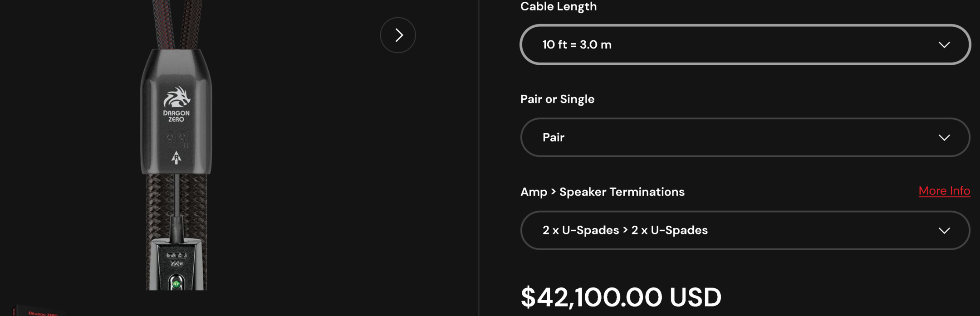Viewport: 980px width, 316px height.
Task: Click the green LED on the cable connector
Action: point(176,284)
